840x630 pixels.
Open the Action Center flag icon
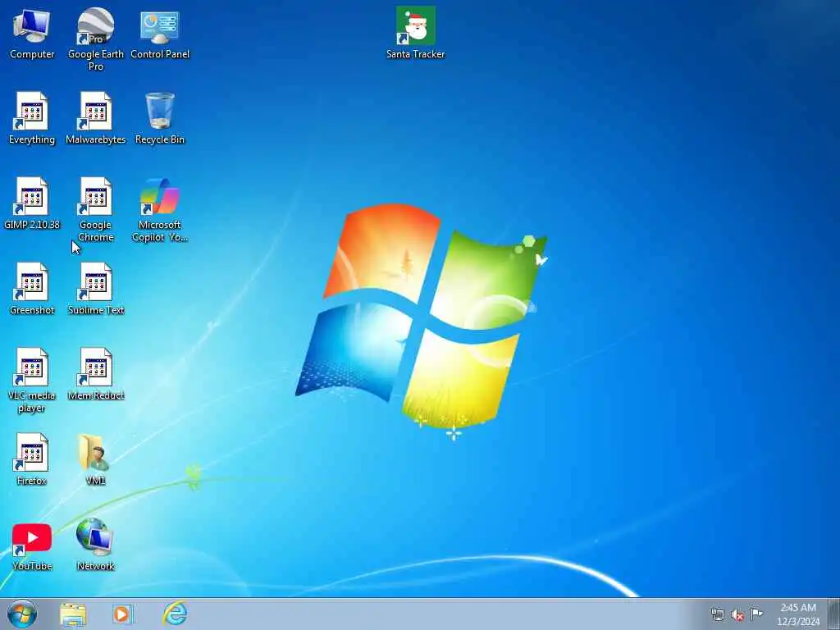click(x=756, y=614)
